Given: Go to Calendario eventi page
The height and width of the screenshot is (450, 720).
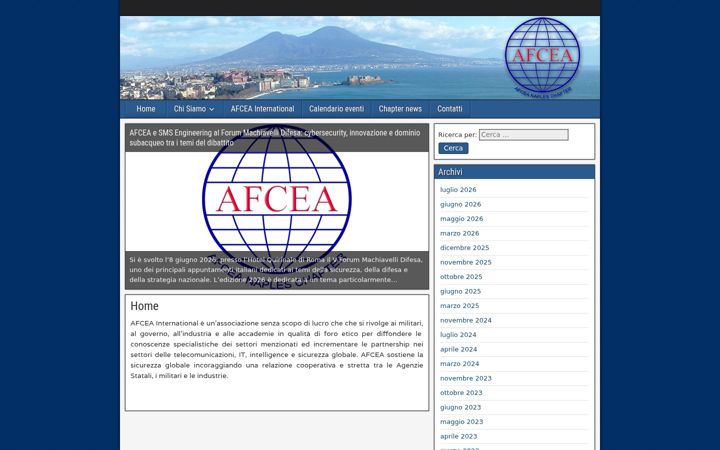Looking at the screenshot, I should 336,109.
